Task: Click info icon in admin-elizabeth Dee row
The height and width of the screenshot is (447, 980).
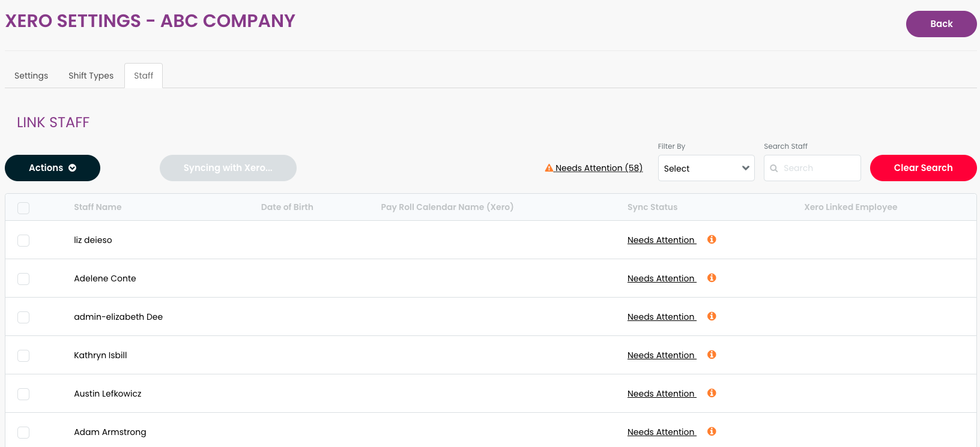Action: (712, 316)
